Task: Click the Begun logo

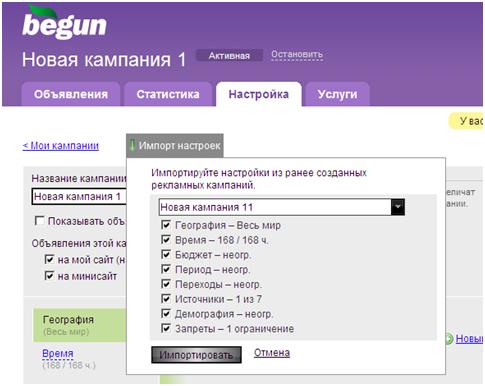Action: tap(64, 22)
